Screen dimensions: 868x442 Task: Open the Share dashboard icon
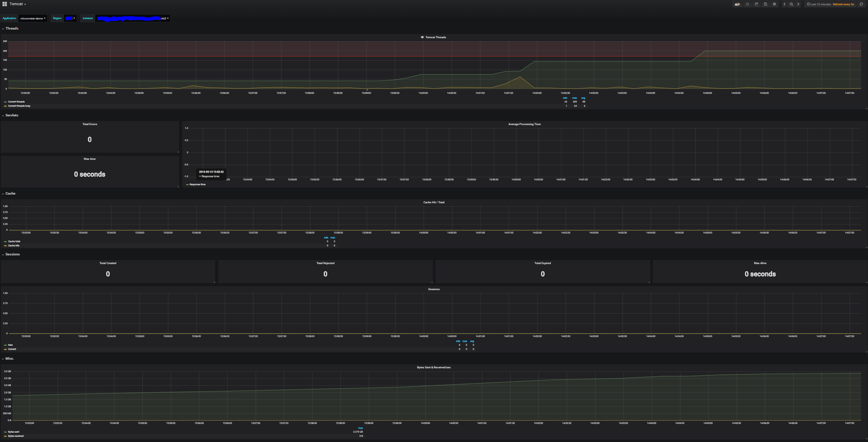(x=756, y=4)
